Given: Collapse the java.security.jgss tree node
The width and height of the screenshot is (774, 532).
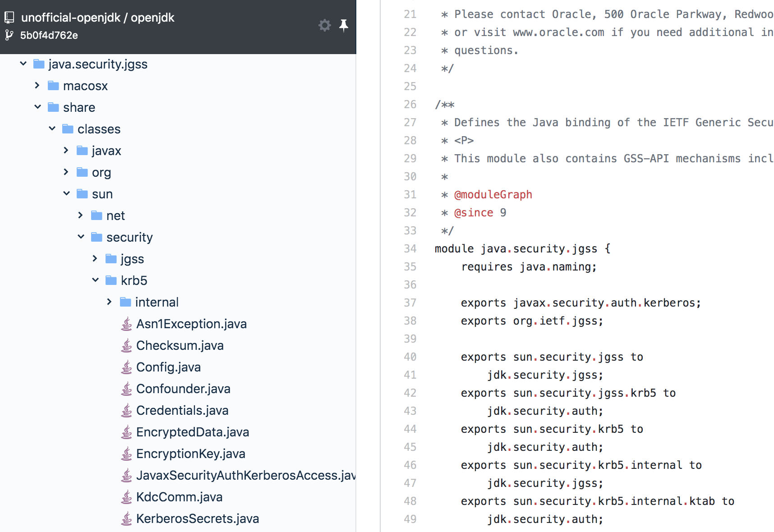Looking at the screenshot, I should coord(23,64).
